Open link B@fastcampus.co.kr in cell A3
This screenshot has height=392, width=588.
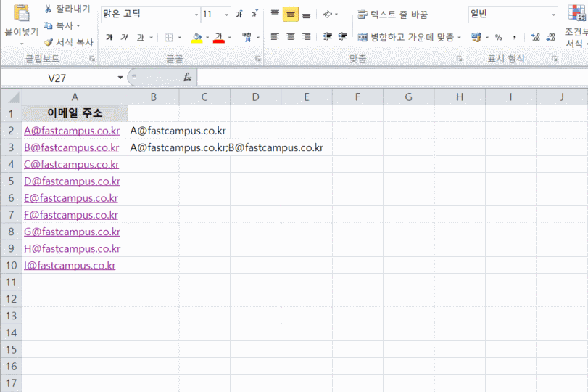click(71, 147)
